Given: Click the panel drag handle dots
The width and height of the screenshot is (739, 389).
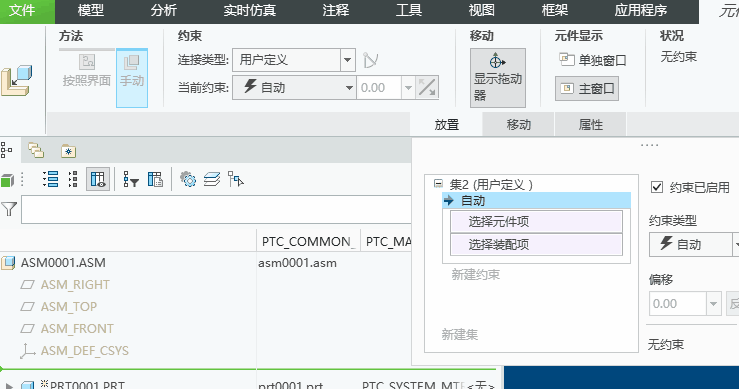Looking at the screenshot, I should [x=649, y=145].
